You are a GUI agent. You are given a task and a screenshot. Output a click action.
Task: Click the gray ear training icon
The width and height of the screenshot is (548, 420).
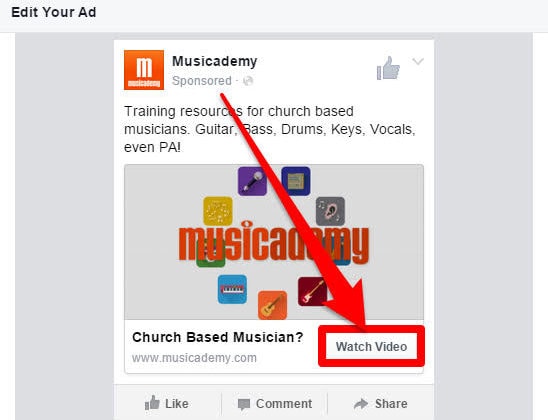tap(330, 211)
